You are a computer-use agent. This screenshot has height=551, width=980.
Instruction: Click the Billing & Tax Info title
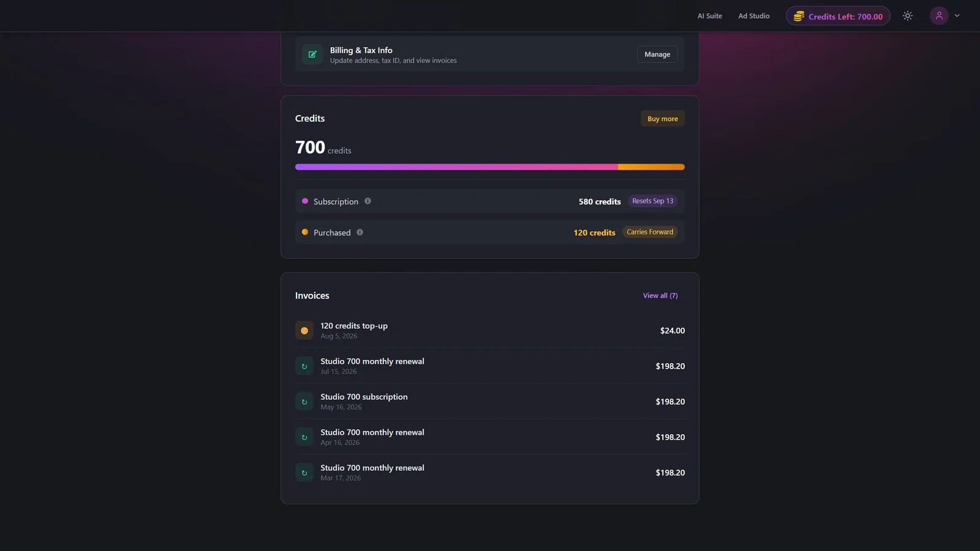click(361, 50)
